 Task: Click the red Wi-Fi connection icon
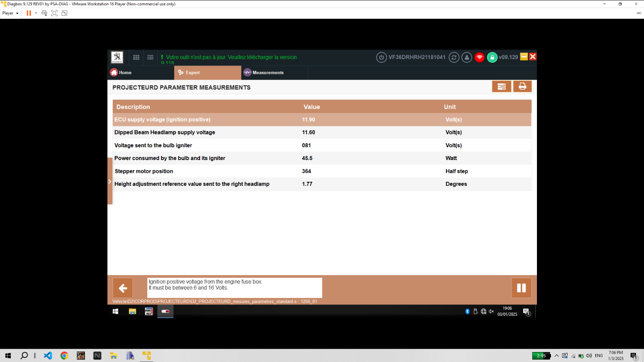479,57
